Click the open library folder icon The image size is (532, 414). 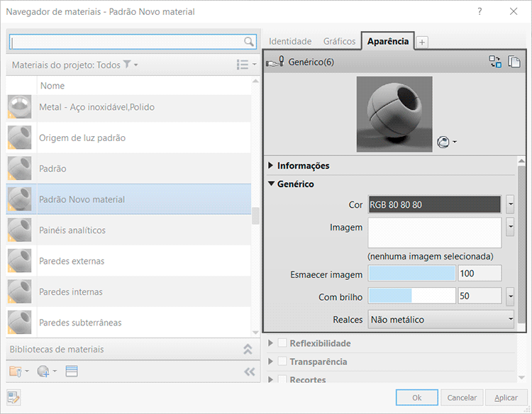point(16,371)
